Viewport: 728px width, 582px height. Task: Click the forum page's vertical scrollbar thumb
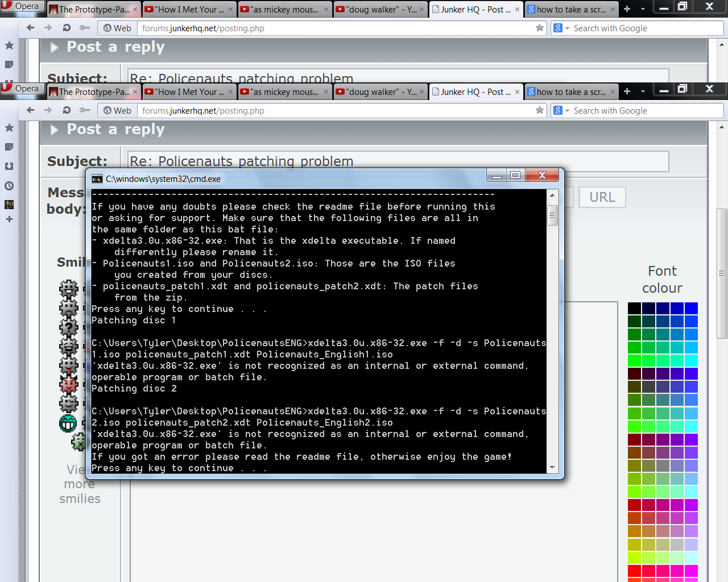(x=722, y=273)
